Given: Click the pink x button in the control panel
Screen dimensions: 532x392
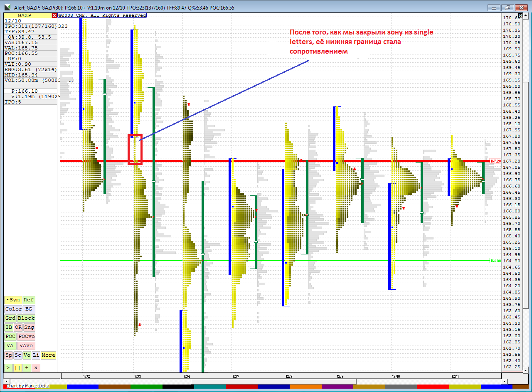Looking at the screenshot, I should [x=36, y=368].
